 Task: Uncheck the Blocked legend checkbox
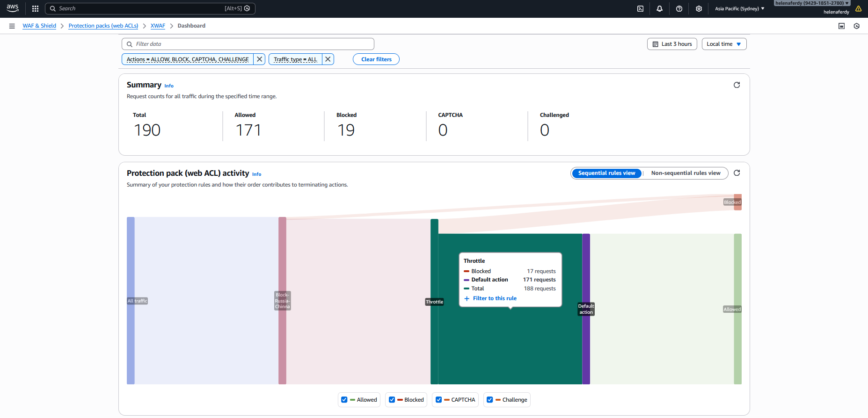tap(392, 400)
